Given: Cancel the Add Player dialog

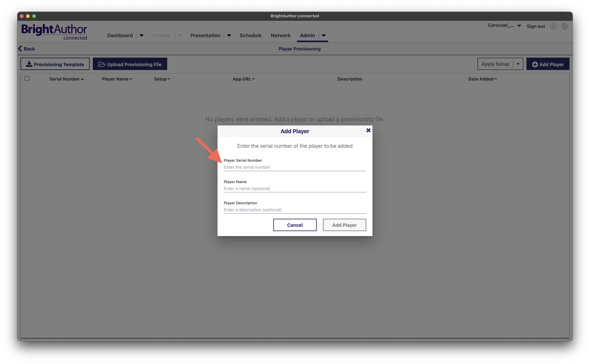Looking at the screenshot, I should [295, 225].
